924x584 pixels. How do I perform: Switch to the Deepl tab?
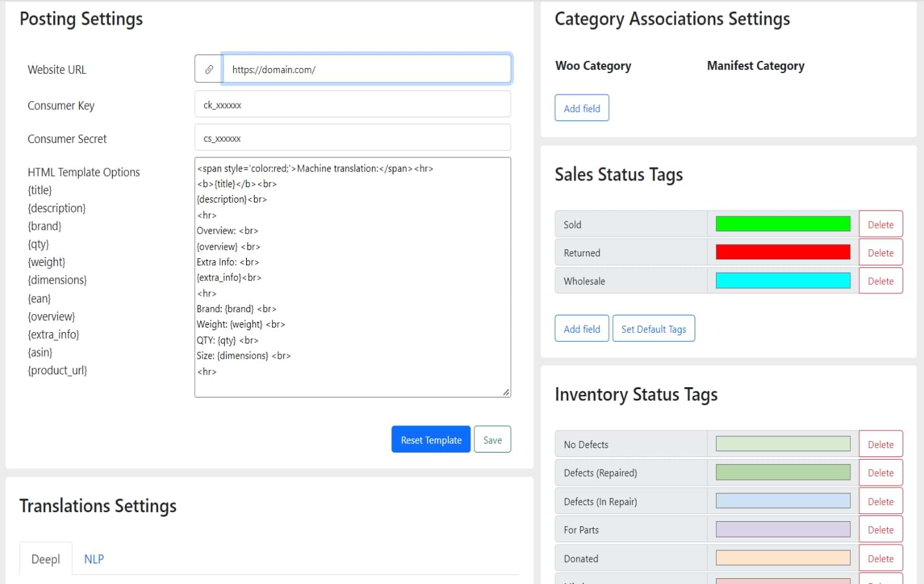tap(45, 559)
